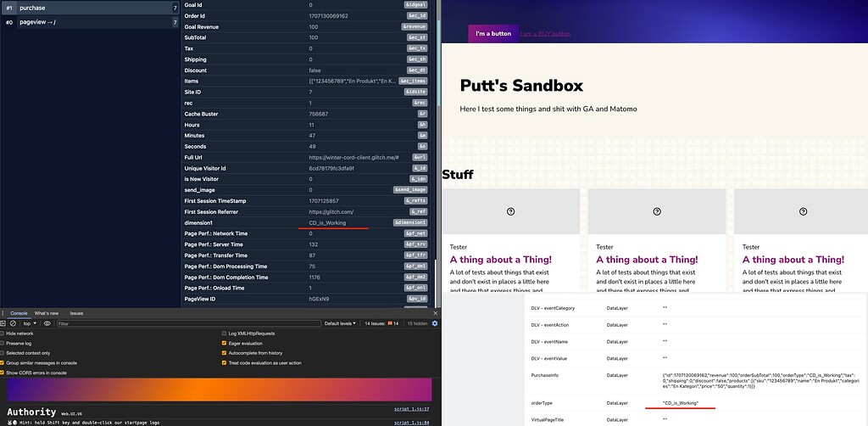Click the console Filter input field
The width and height of the screenshot is (868, 426).
point(170,323)
